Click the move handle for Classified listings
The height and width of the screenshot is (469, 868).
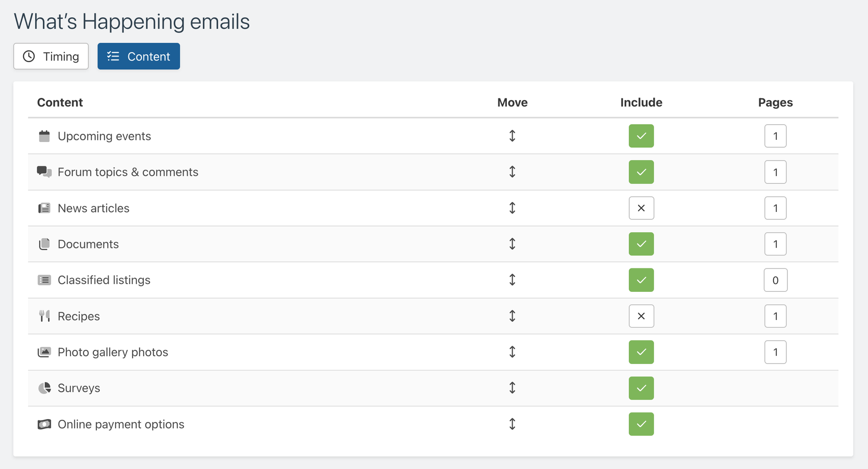[512, 280]
